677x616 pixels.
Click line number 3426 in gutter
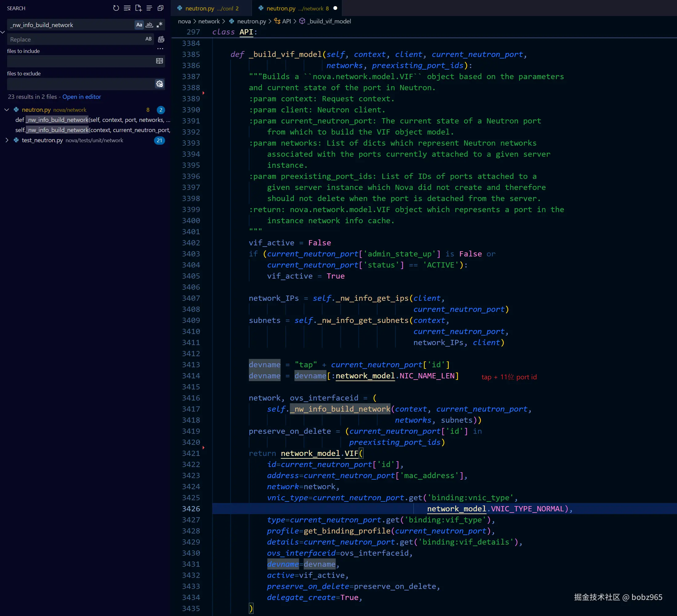(x=191, y=509)
